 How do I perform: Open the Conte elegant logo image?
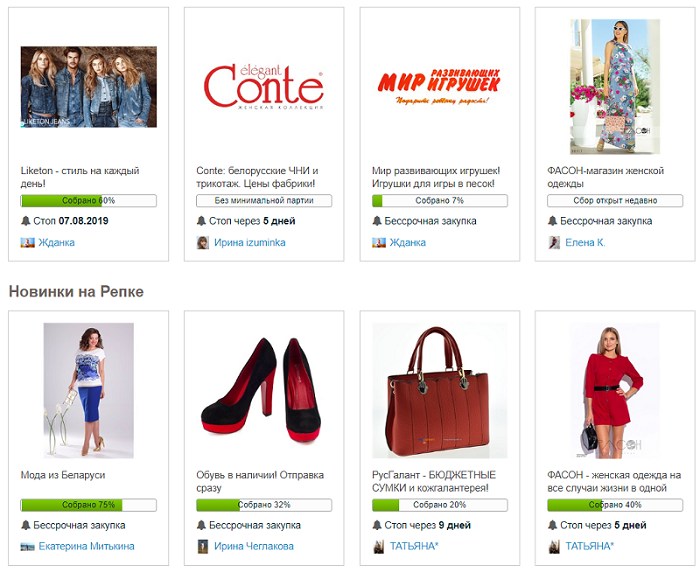click(x=263, y=87)
